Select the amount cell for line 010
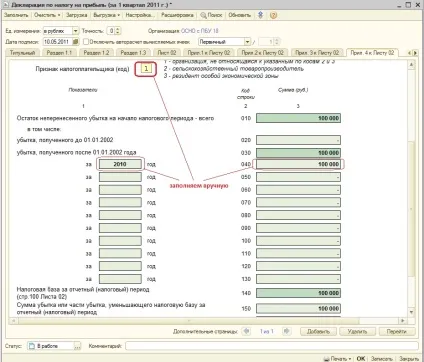This screenshot has width=424, height=362. pos(298,118)
